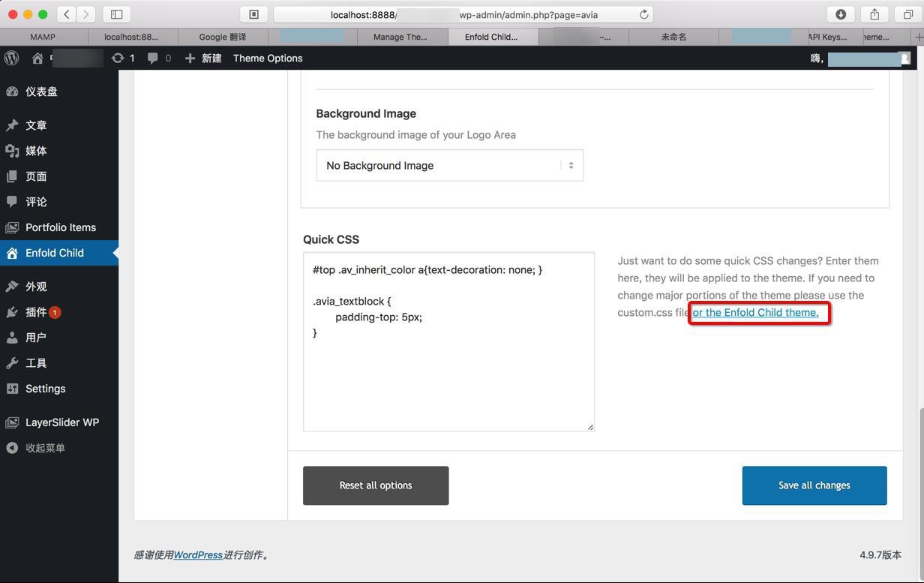This screenshot has height=583, width=924.
Task: Click Save all changes
Action: pyautogui.click(x=814, y=485)
